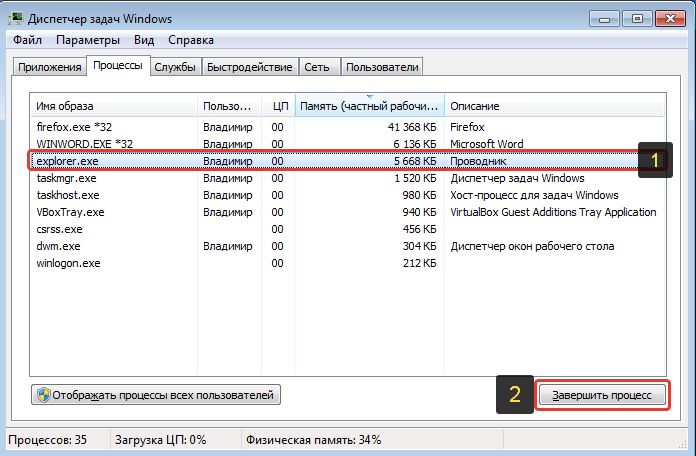Click the 41 368 КБ memory value

tap(412, 127)
